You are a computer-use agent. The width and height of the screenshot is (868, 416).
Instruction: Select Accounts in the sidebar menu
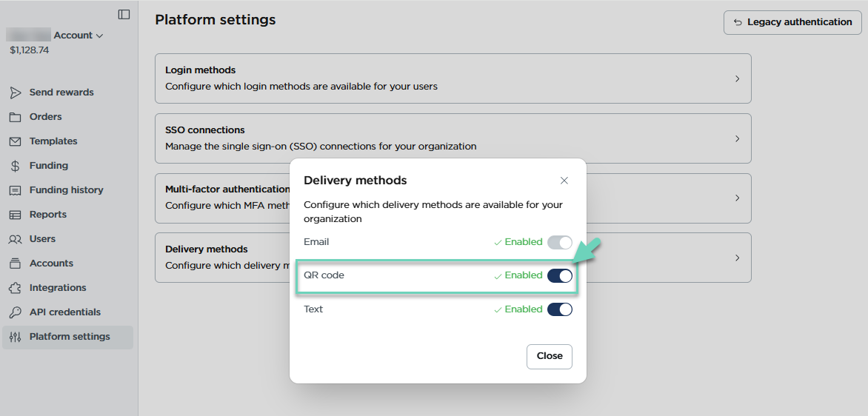[x=51, y=264]
